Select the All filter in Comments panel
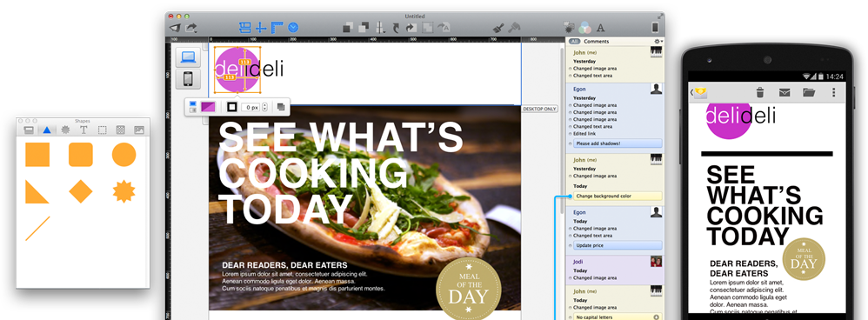Image resolution: width=868 pixels, height=320 pixels. point(574,42)
